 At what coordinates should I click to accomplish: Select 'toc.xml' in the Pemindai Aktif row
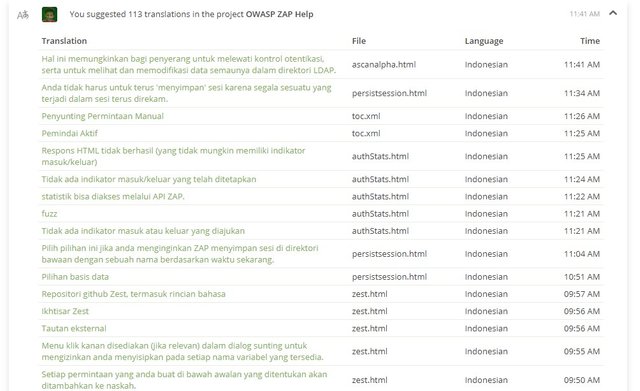(366, 133)
